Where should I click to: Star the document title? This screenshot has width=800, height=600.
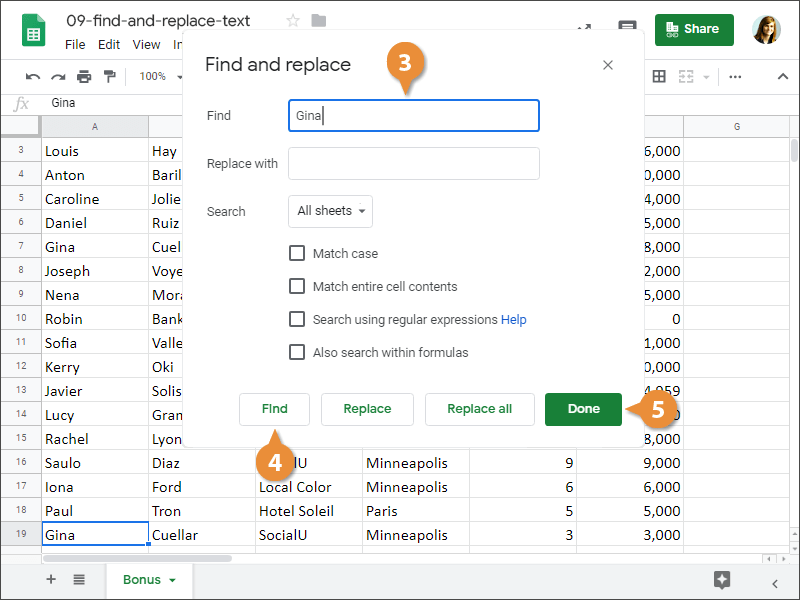(293, 21)
